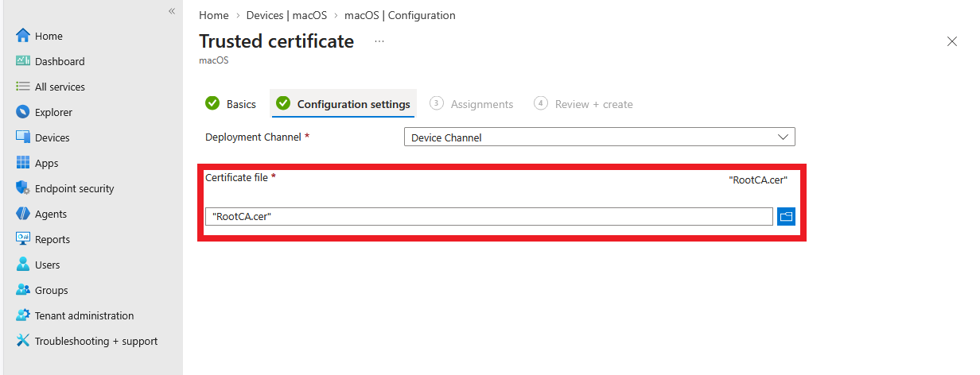980x375 pixels.
Task: Go to the Assignments step tab
Action: point(472,104)
